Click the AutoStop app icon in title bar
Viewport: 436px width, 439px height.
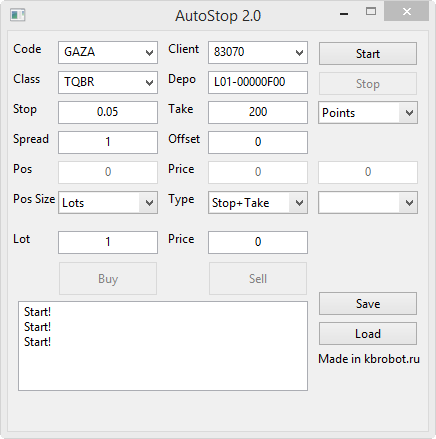tap(17, 15)
